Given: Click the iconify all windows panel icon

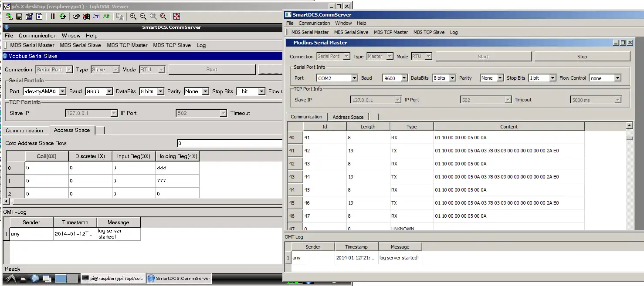Looking at the screenshot, I should click(46, 278).
